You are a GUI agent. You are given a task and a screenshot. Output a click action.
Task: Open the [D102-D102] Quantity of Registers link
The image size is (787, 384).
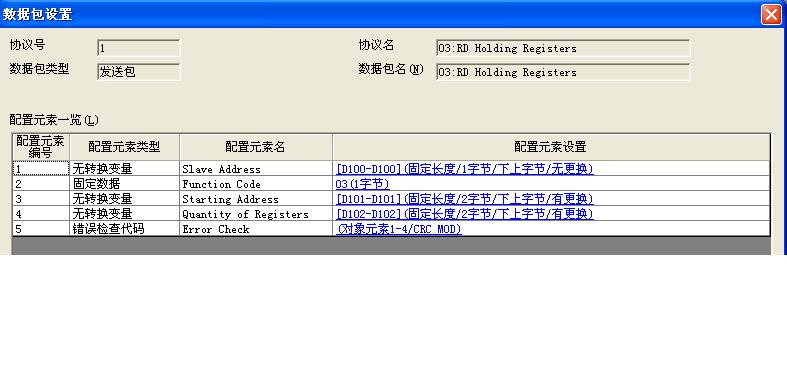pyautogui.click(x=465, y=214)
